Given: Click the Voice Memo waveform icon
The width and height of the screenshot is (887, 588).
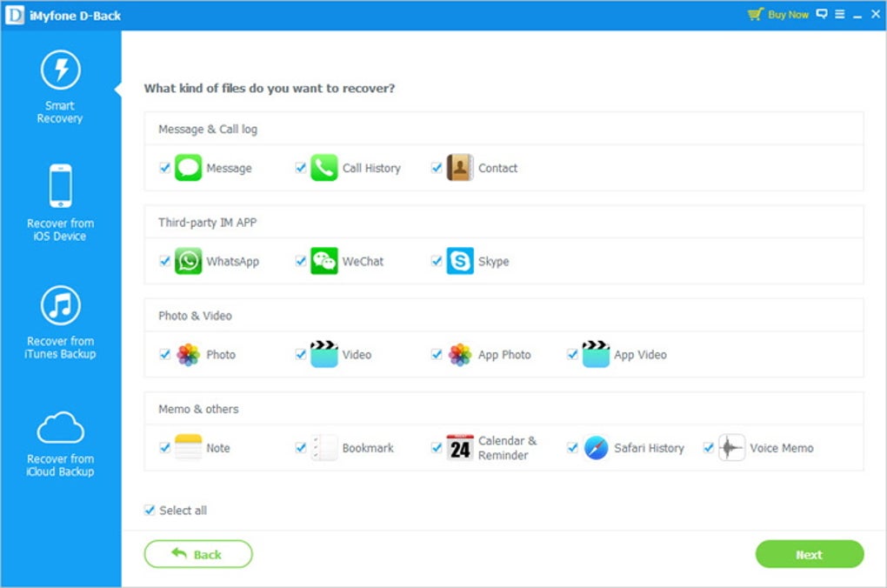Looking at the screenshot, I should [730, 448].
